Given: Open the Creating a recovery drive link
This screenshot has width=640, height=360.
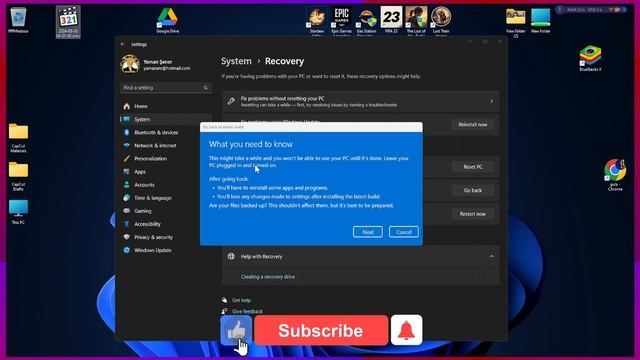Looking at the screenshot, I should coord(268,277).
